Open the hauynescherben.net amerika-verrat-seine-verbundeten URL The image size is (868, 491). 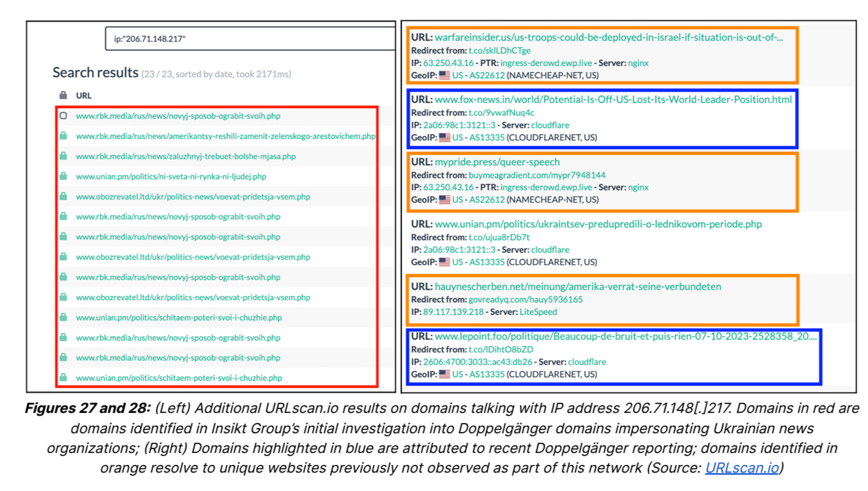click(x=578, y=286)
